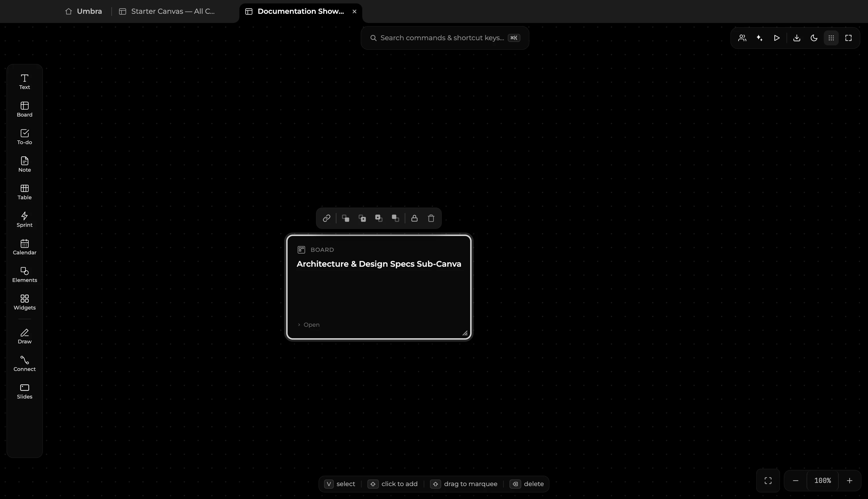Image resolution: width=868 pixels, height=499 pixels.
Task: Focus the Search commands & shortcut keys field
Action: 445,38
